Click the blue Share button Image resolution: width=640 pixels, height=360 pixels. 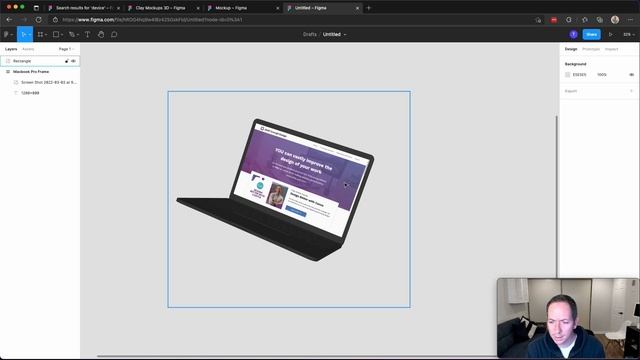tap(591, 35)
